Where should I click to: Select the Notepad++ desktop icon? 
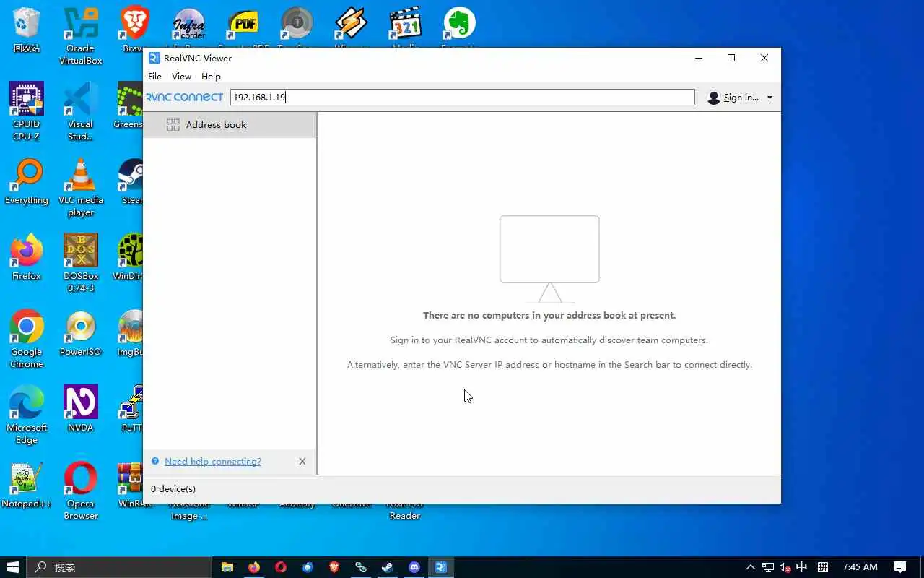[27, 486]
